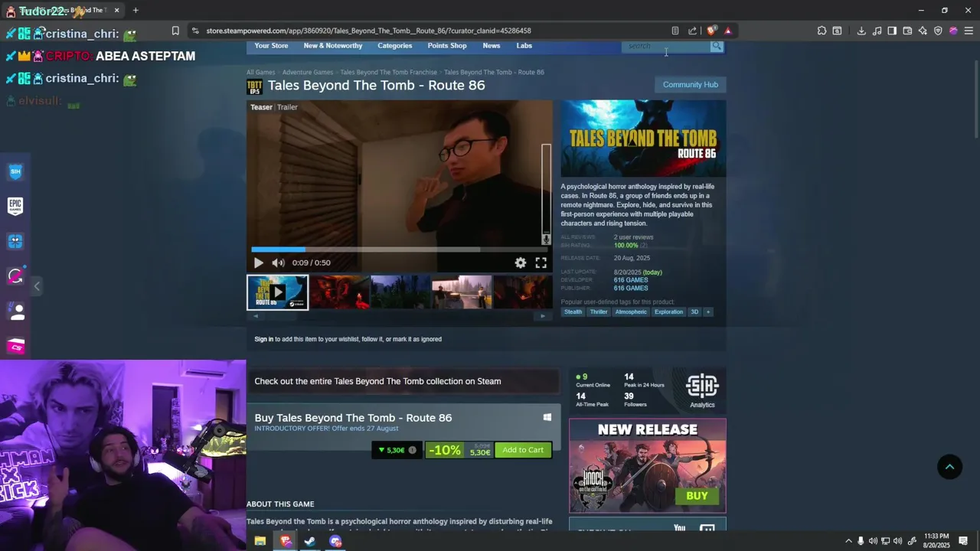Screen dimensions: 980x551
Task: Click the Exploration tag
Action: [x=668, y=312]
